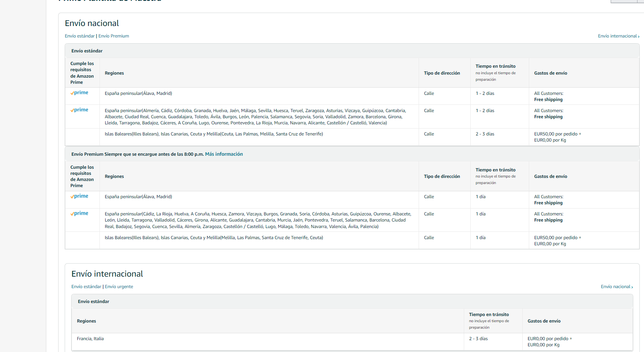Select Islas Baleares row ending 'Santa Cruz de Tenerife, Ceuta)'
This screenshot has width=644, height=352.
[214, 238]
